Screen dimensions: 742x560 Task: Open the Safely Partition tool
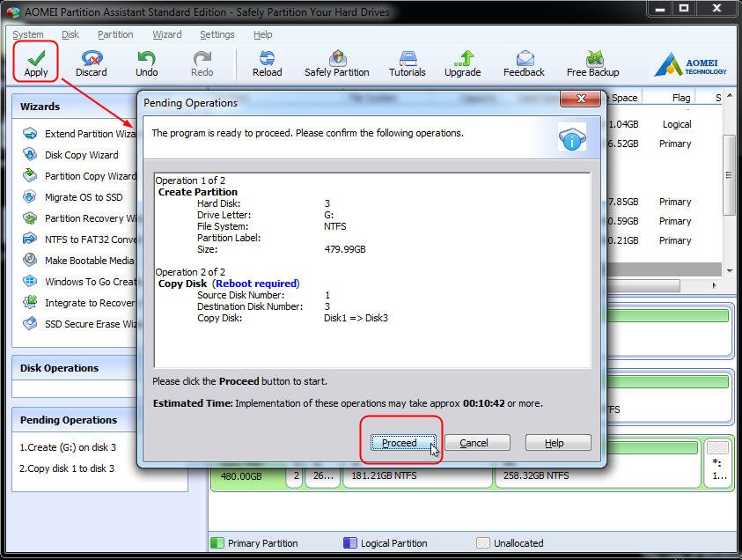click(x=337, y=63)
